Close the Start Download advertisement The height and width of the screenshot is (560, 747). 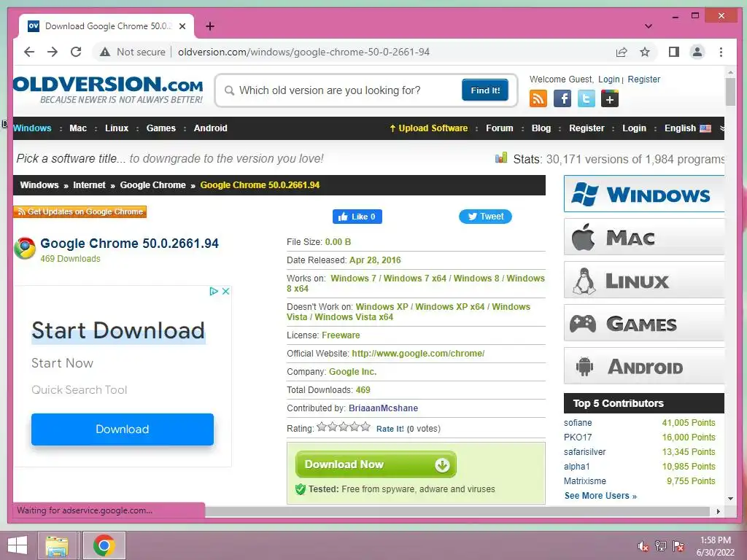(x=226, y=291)
